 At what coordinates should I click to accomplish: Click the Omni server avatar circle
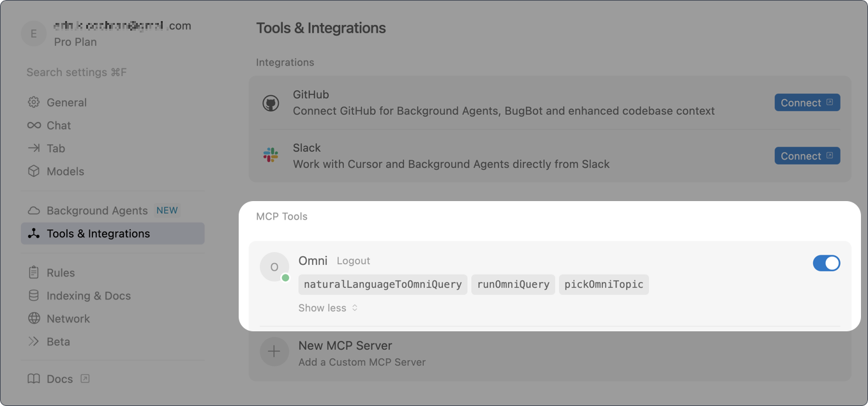point(274,267)
